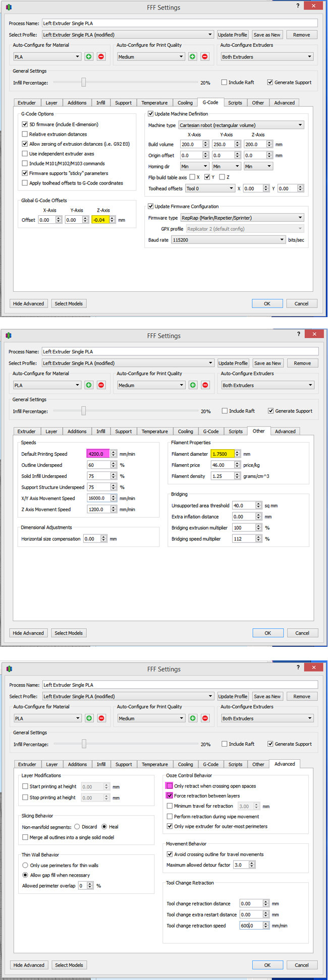Click the app logo icon in the G-Code dialog title bar
This screenshot has height=980, width=328.
(9, 7)
